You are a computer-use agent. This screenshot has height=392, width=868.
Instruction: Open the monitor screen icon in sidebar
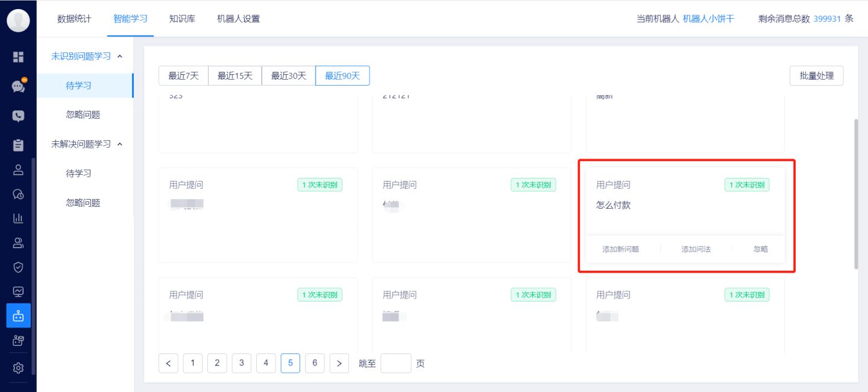click(18, 291)
